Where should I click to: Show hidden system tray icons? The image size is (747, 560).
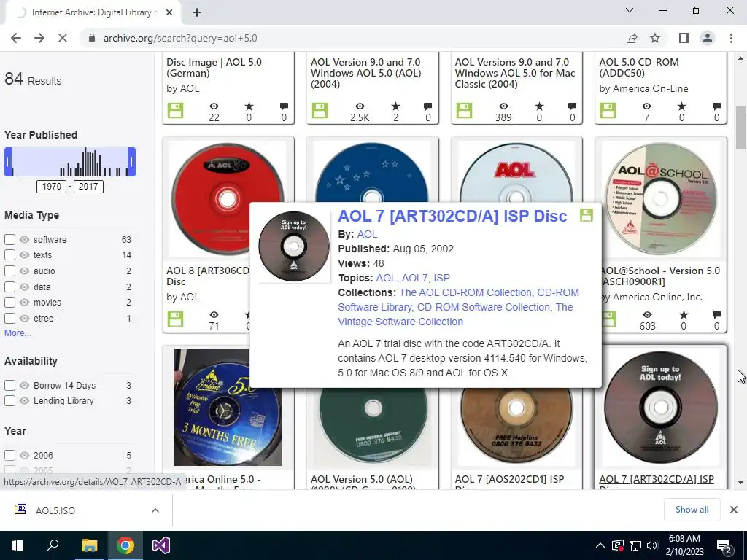tap(600, 545)
